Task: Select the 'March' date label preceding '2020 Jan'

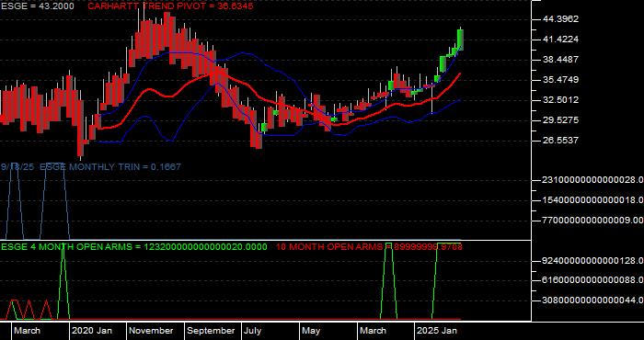Action: 28,331
